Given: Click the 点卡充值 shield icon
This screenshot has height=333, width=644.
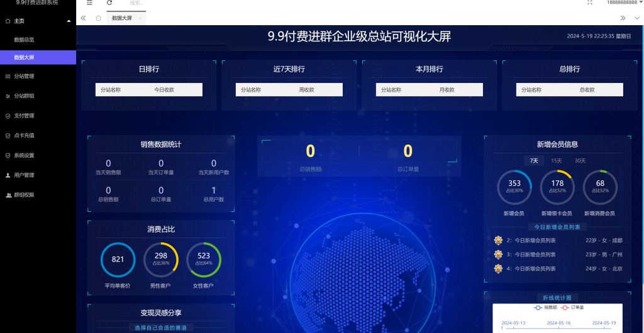Looking at the screenshot, I should pyautogui.click(x=8, y=135).
